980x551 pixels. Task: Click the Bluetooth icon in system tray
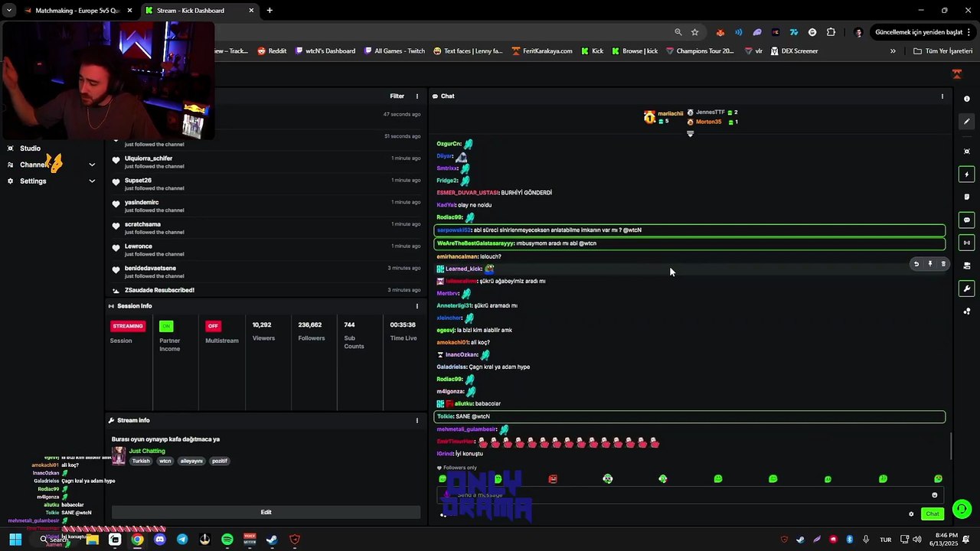(849, 540)
